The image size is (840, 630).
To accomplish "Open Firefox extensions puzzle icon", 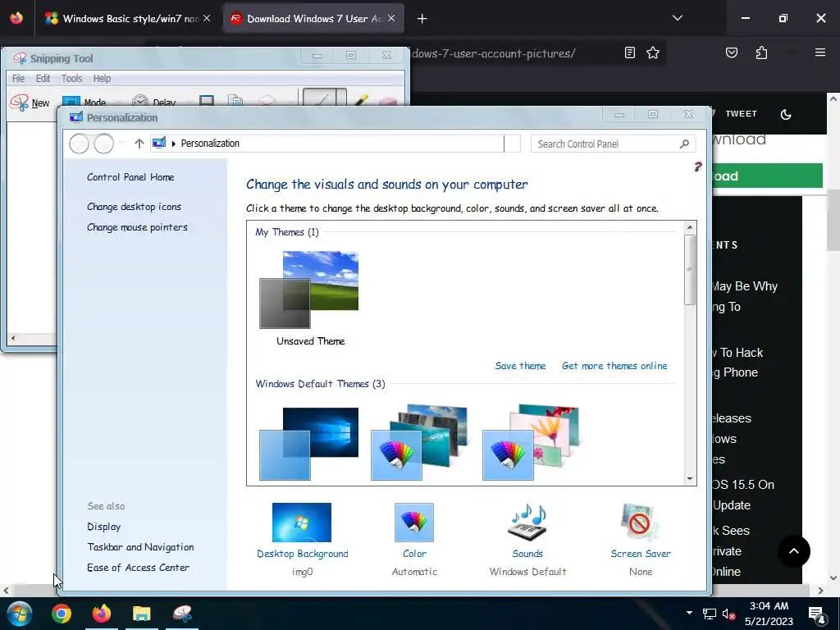I will point(761,52).
